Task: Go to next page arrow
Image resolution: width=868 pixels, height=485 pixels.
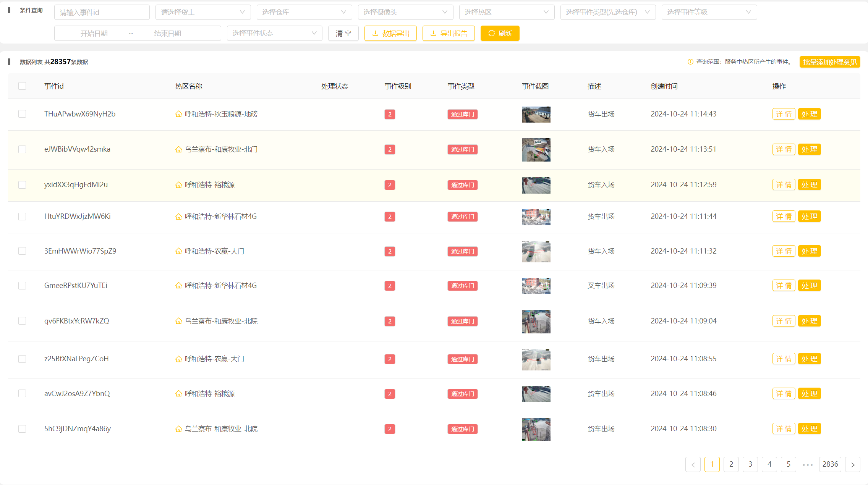Action: [852, 464]
